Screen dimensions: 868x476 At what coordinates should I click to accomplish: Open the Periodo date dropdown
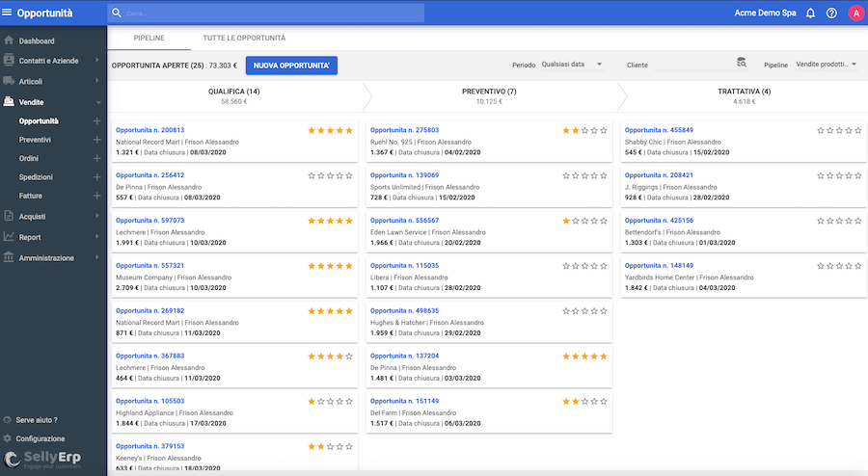click(x=572, y=65)
